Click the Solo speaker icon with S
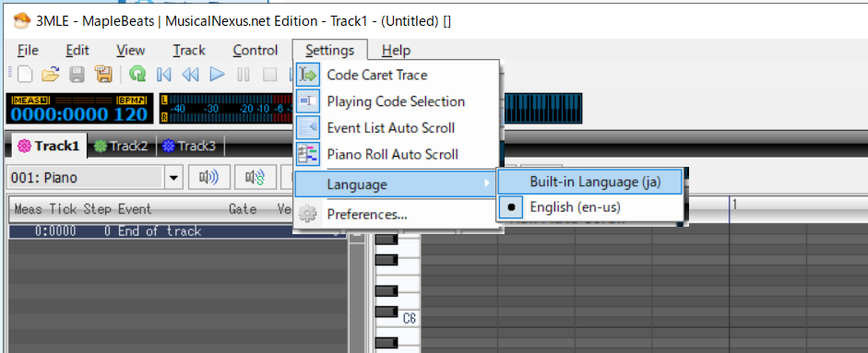 pyautogui.click(x=256, y=178)
